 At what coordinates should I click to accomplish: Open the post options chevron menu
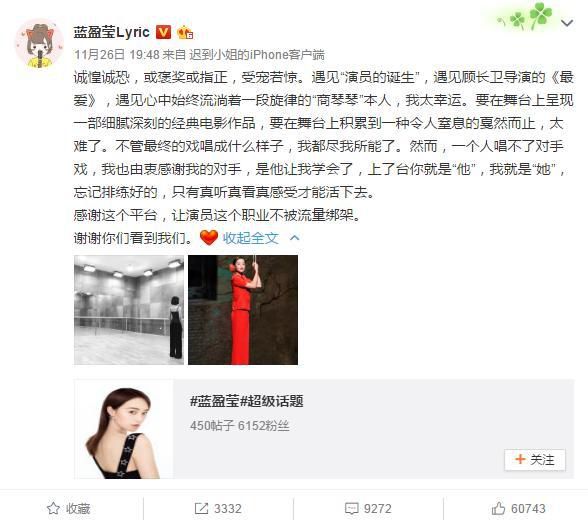coord(567,23)
